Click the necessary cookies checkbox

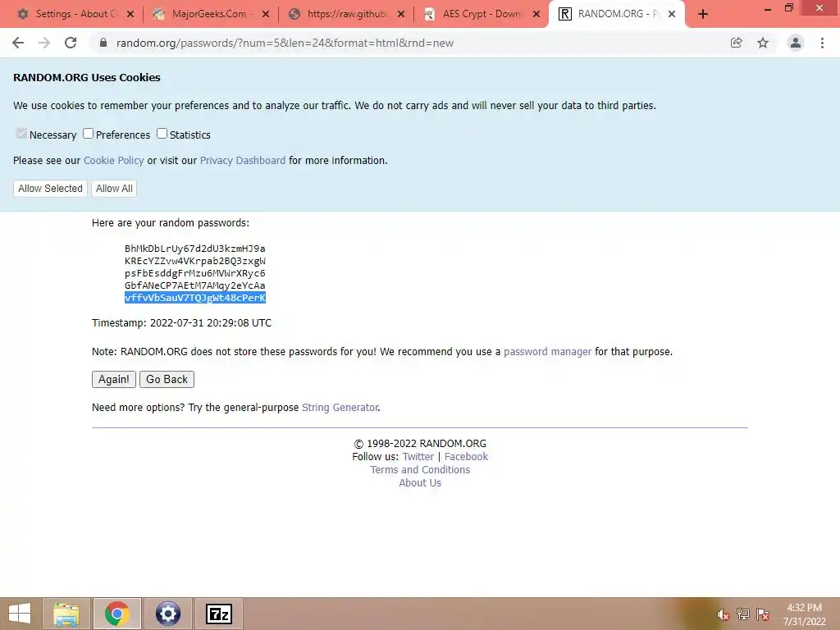click(21, 134)
